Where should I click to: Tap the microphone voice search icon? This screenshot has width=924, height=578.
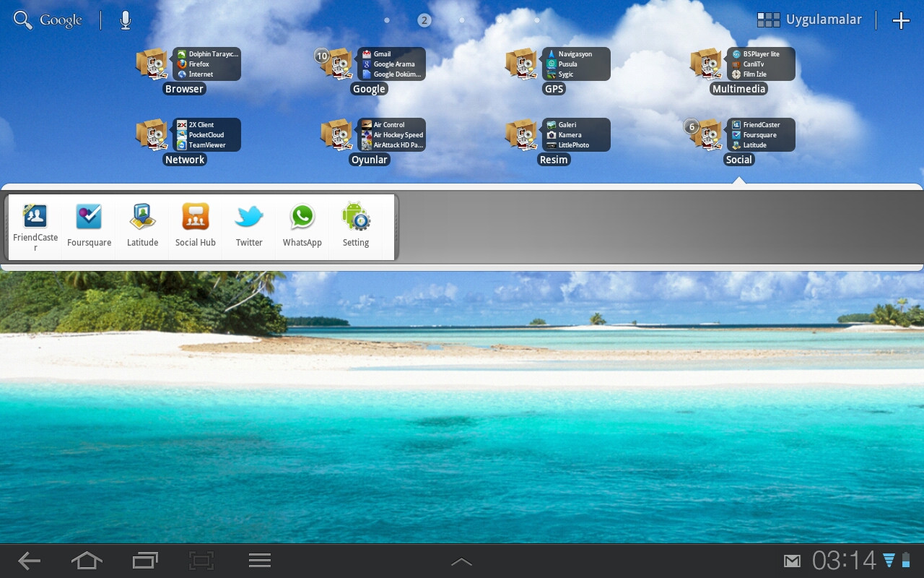coord(126,20)
